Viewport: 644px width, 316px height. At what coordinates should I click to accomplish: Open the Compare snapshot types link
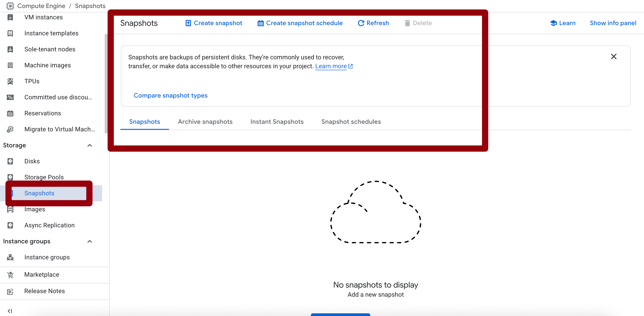(x=171, y=95)
